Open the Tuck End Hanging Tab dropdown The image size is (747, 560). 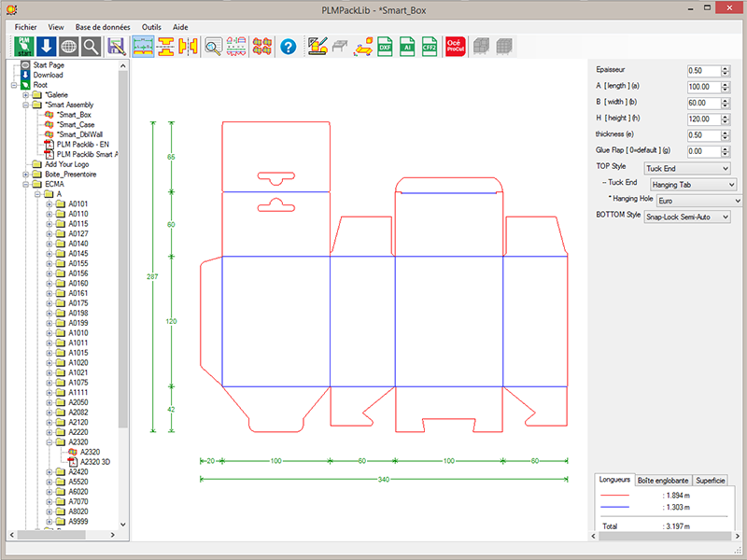pyautogui.click(x=693, y=185)
